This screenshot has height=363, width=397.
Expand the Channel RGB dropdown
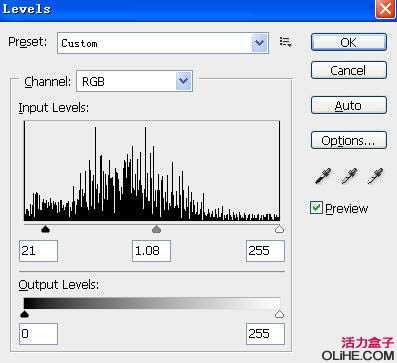coord(134,81)
